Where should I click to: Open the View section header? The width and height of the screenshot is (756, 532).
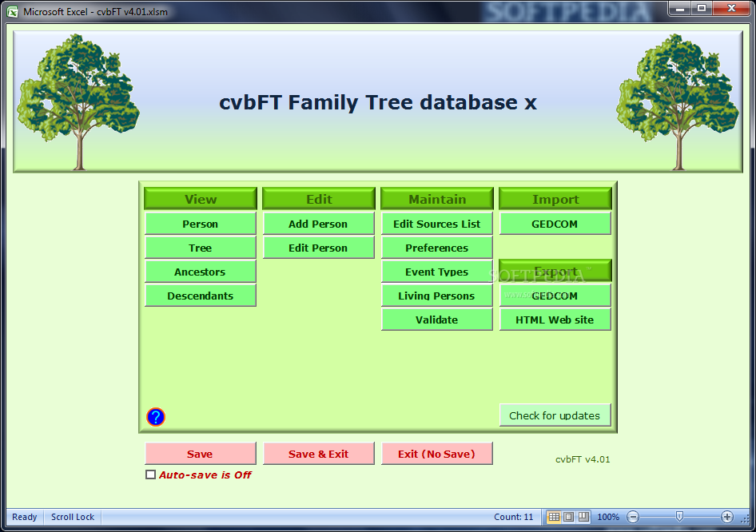201,199
